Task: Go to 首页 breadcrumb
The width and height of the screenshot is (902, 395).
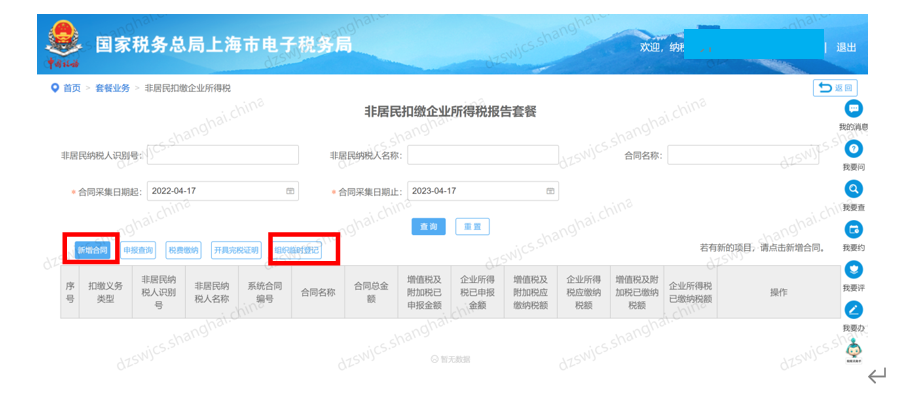Action: (72, 89)
